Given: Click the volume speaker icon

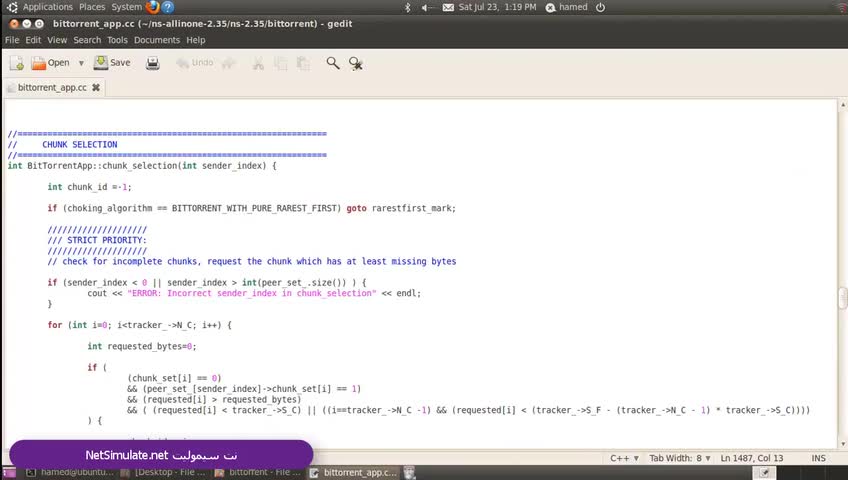Looking at the screenshot, I should coord(427,7).
